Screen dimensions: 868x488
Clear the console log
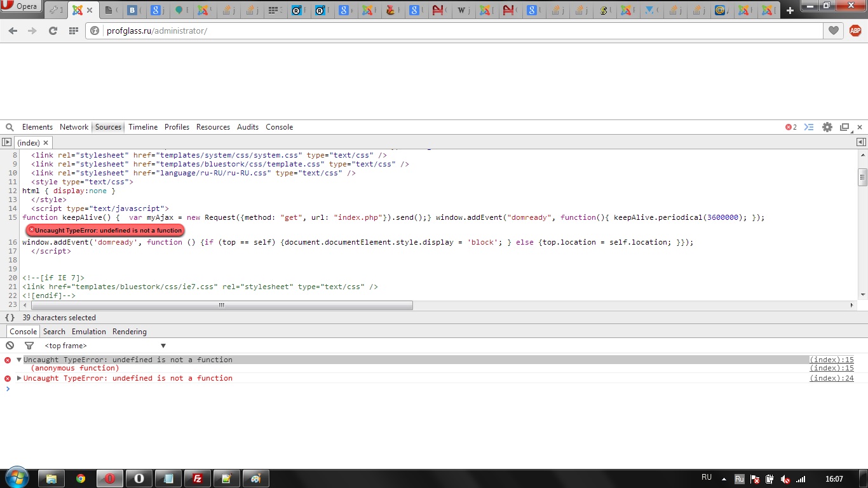pyautogui.click(x=10, y=346)
